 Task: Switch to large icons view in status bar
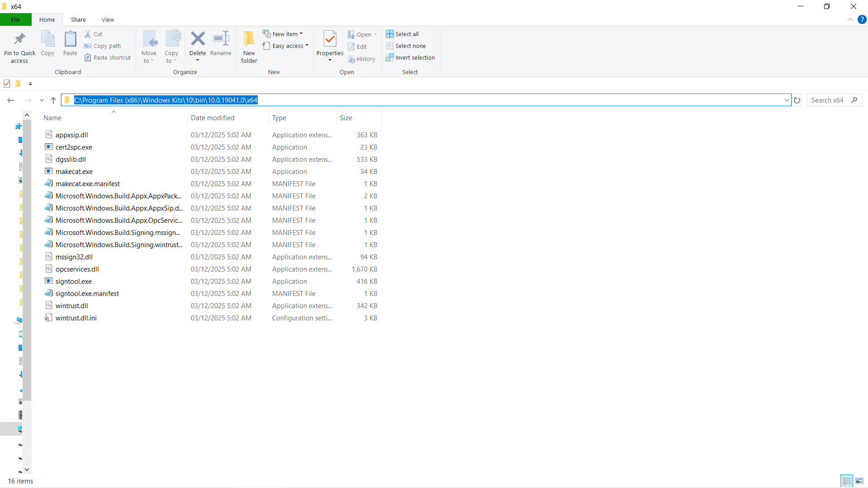coord(859,481)
